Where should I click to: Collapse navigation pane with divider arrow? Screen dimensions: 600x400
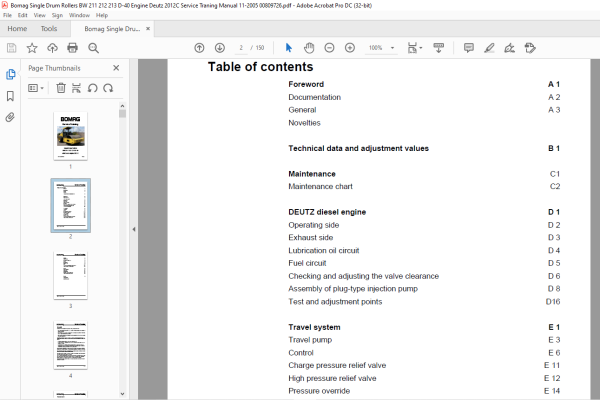coord(134,229)
